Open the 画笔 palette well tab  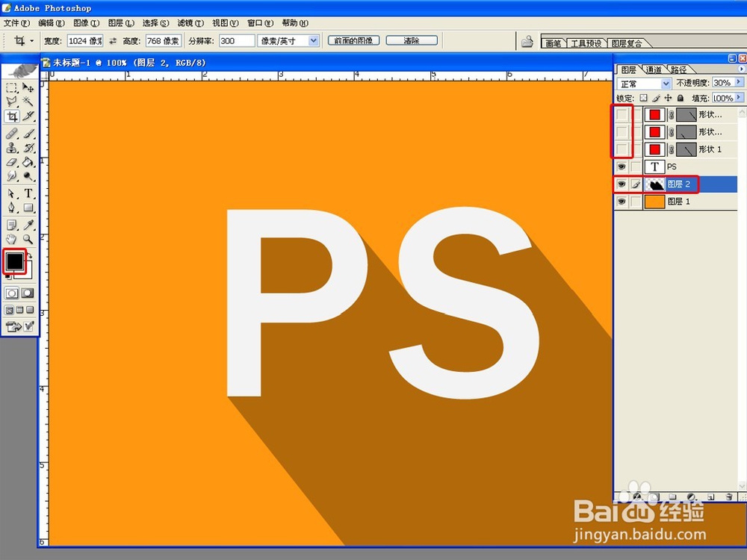coord(553,43)
